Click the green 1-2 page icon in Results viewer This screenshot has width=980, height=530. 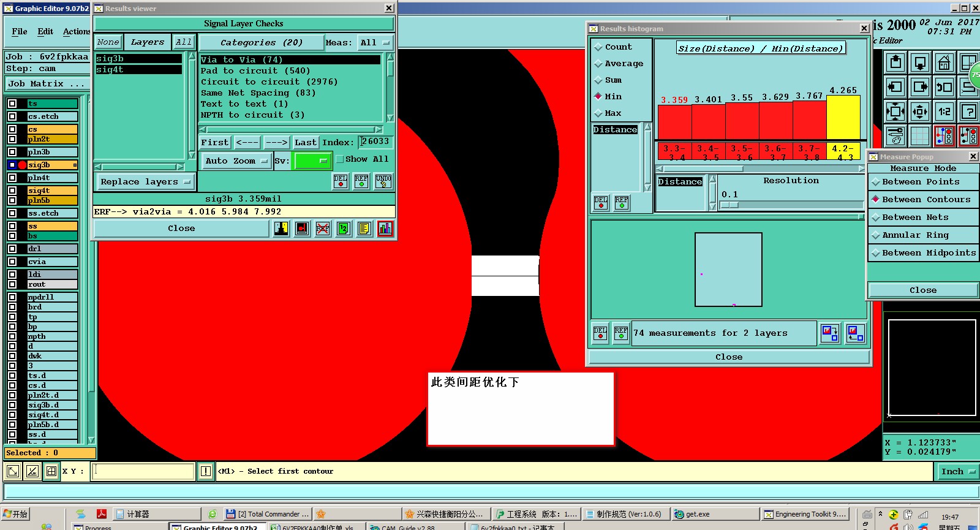(x=344, y=229)
